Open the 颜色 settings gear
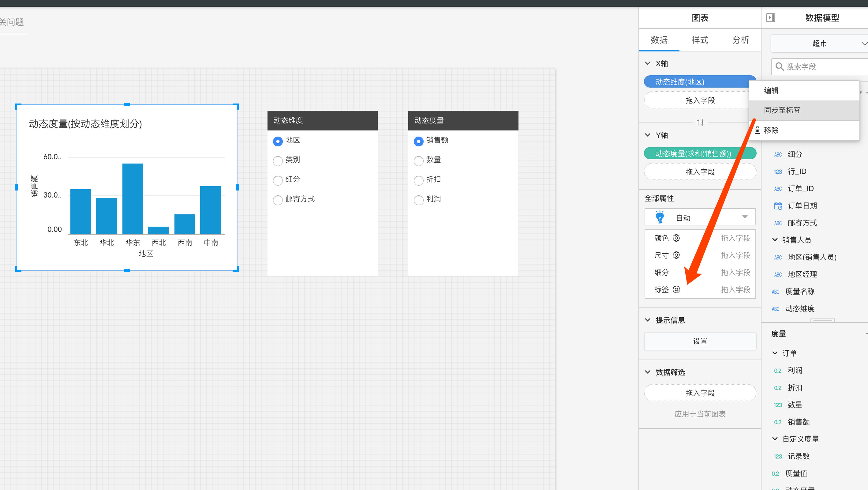This screenshot has width=868, height=490. pyautogui.click(x=676, y=238)
